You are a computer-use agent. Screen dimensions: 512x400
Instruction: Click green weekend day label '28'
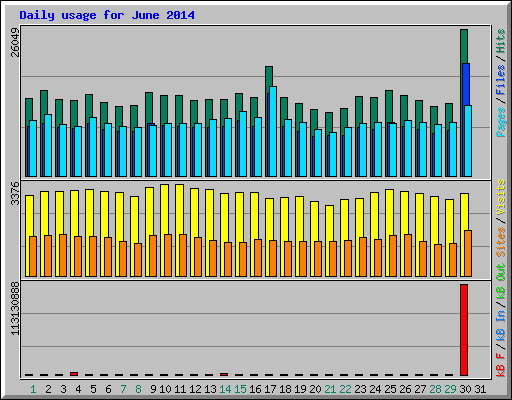pos(435,389)
